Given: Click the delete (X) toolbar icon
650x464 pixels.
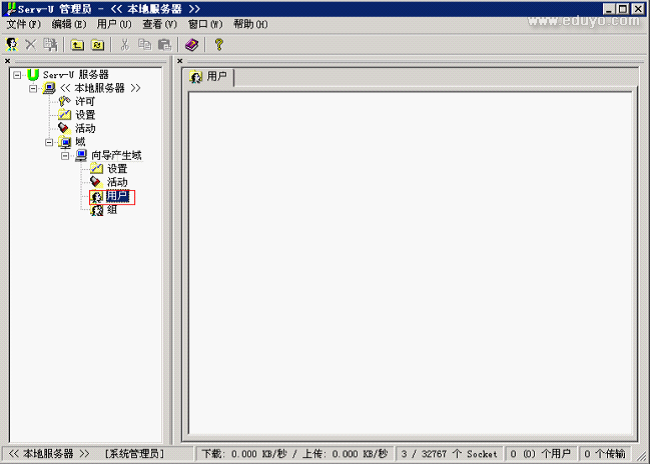Looking at the screenshot, I should [x=30, y=44].
